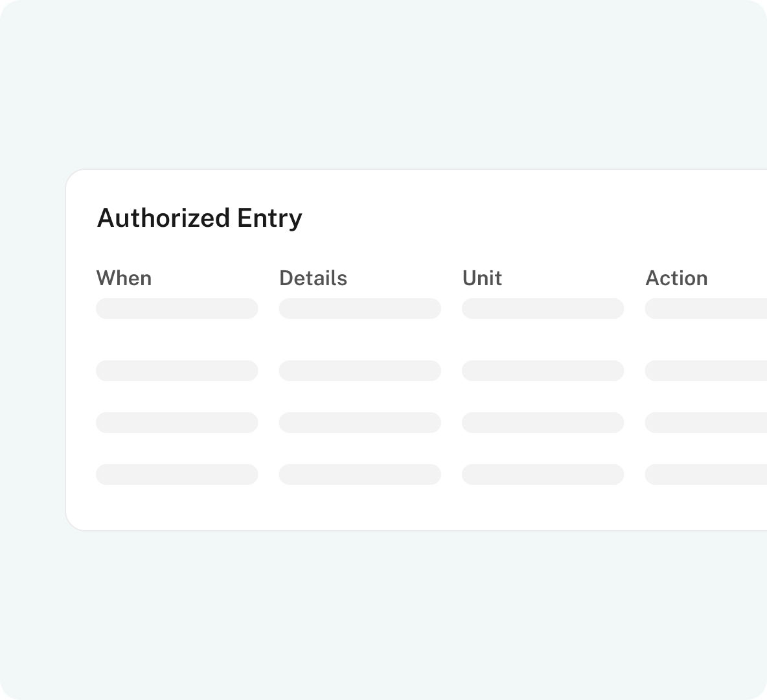Click the Authorized Entry heading
The height and width of the screenshot is (700, 767).
point(200,218)
